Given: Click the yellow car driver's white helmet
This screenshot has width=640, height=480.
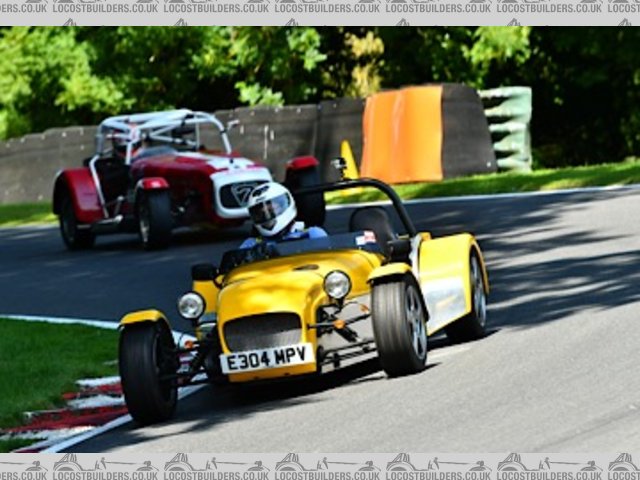Looking at the screenshot, I should [271, 209].
